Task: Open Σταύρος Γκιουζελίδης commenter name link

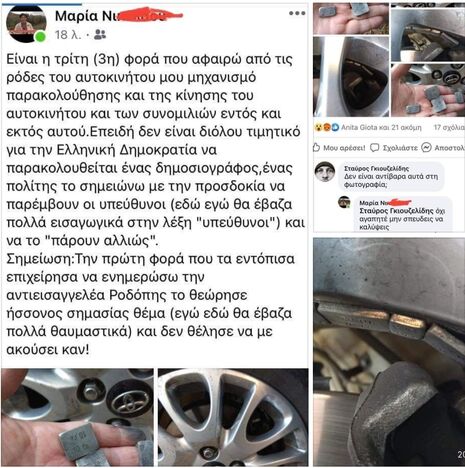Action: pyautogui.click(x=376, y=169)
